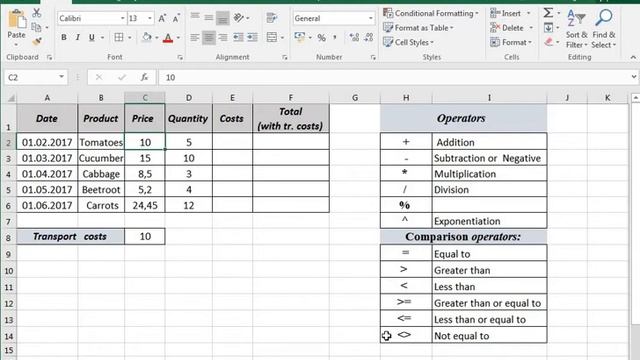Screen dimensions: 640x360
Task: Open the Number dialog launcher
Action: 373,58
